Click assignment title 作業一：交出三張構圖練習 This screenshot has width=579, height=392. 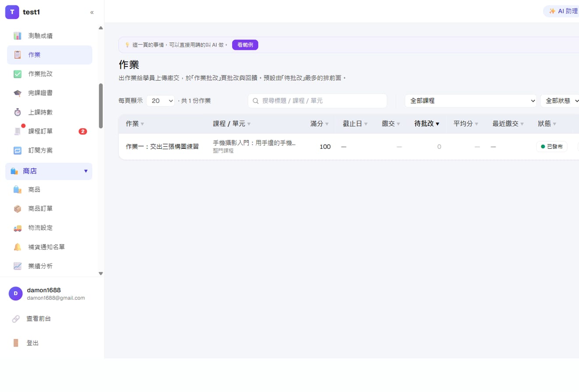pos(162,147)
